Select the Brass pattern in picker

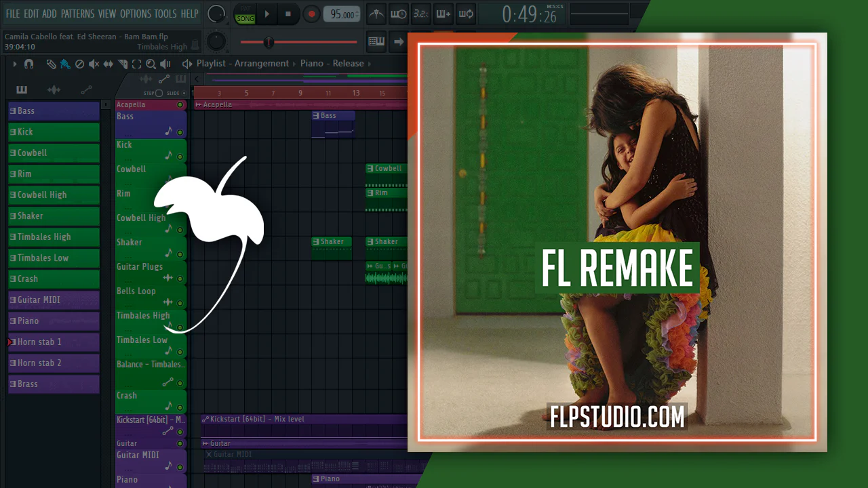(54, 384)
